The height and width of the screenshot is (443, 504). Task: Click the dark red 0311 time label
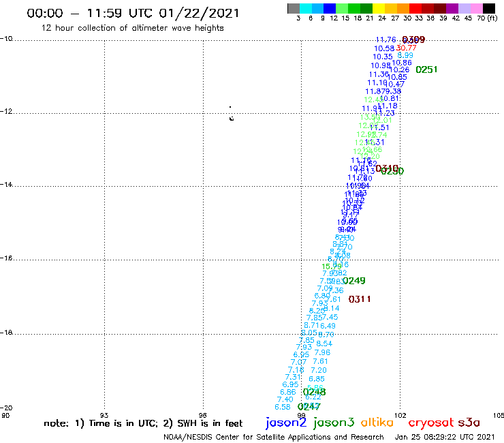360,299
